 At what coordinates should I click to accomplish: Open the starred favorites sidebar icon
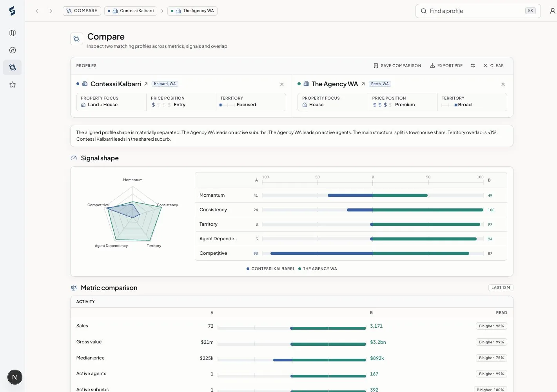[x=13, y=85]
